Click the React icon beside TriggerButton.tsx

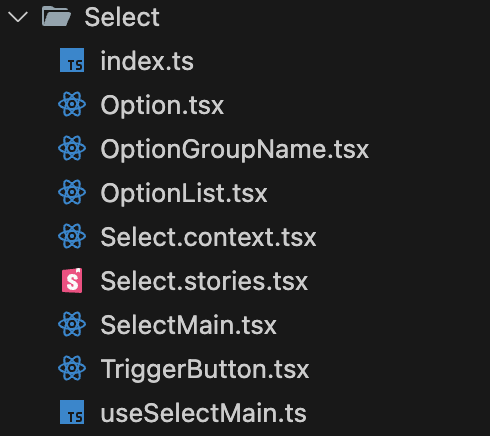(72, 368)
